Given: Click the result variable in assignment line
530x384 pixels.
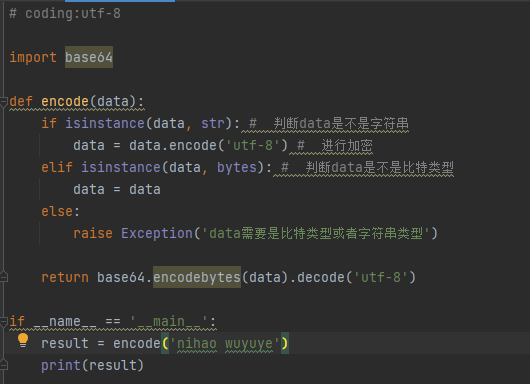Looking at the screenshot, I should pyautogui.click(x=65, y=343).
